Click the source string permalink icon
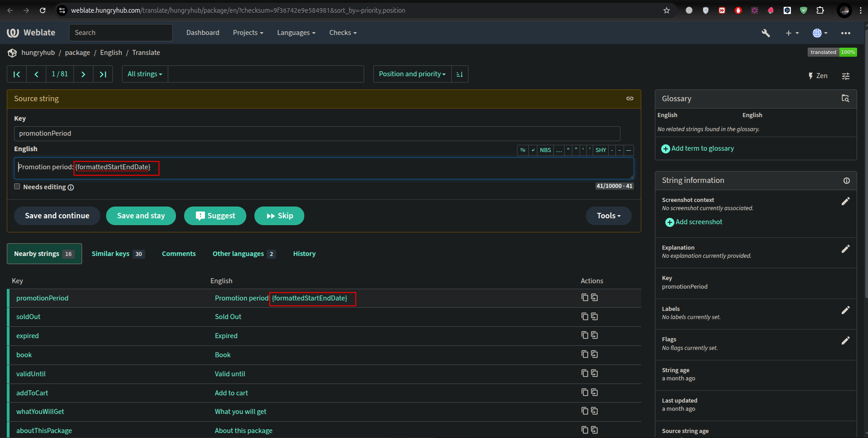The width and height of the screenshot is (868, 438). (629, 98)
